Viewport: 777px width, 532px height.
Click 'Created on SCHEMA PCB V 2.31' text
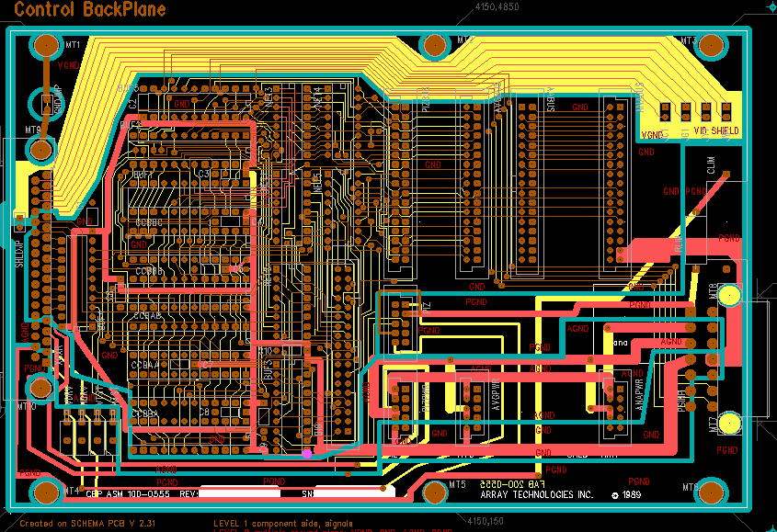click(x=87, y=523)
